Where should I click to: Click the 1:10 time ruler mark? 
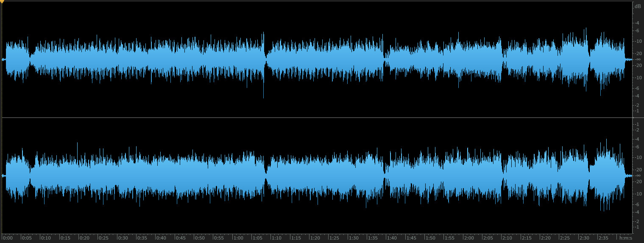click(277, 238)
